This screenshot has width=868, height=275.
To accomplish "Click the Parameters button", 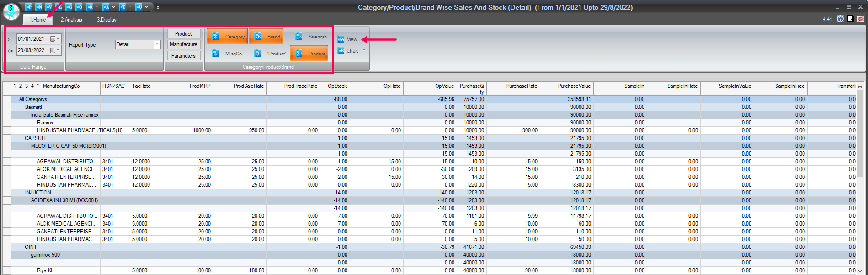I will [x=183, y=56].
